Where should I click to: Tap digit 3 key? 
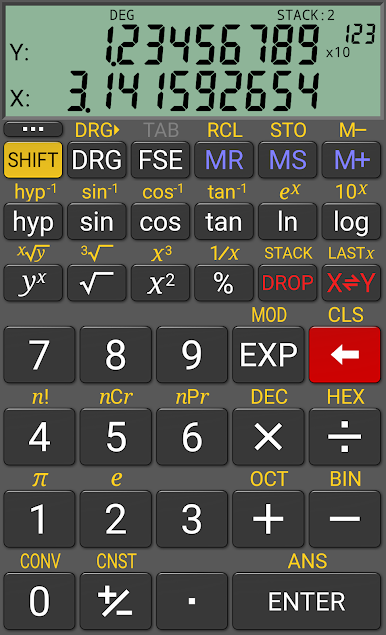pos(192,519)
